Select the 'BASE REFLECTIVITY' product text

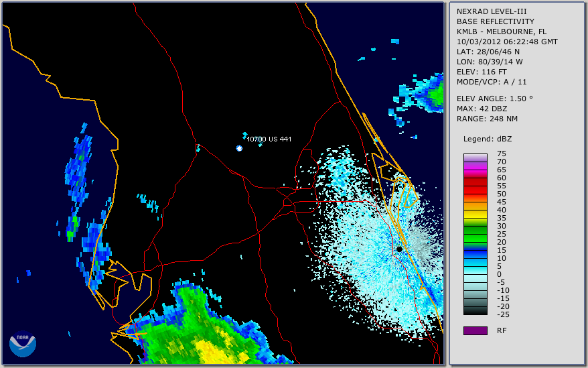coord(495,21)
